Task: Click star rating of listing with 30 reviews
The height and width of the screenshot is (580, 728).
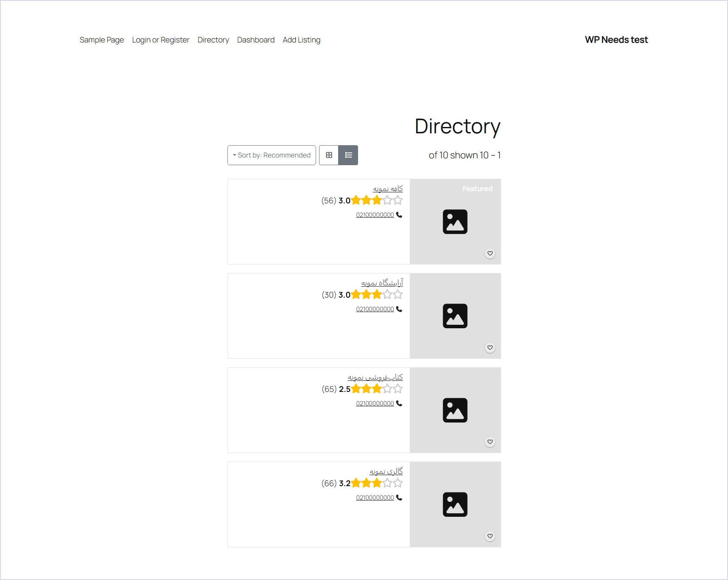Action: (x=377, y=295)
